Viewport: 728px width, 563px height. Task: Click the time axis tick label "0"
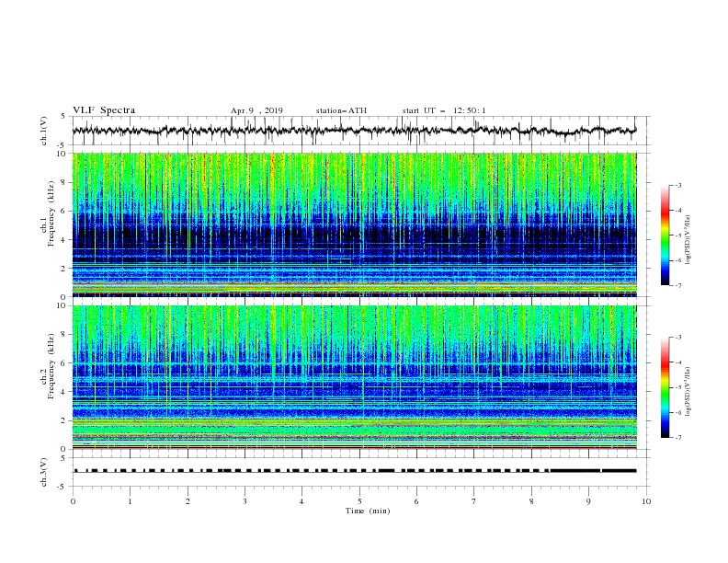click(73, 501)
